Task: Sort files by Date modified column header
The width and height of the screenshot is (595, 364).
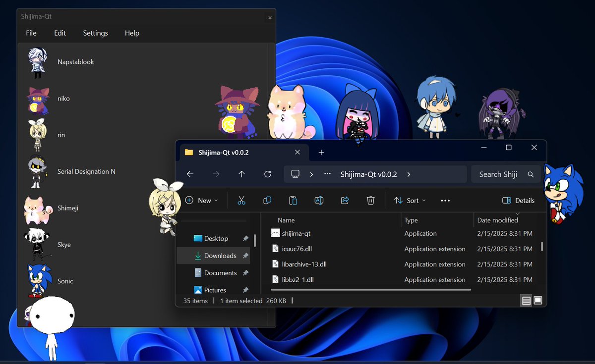Action: (x=497, y=220)
